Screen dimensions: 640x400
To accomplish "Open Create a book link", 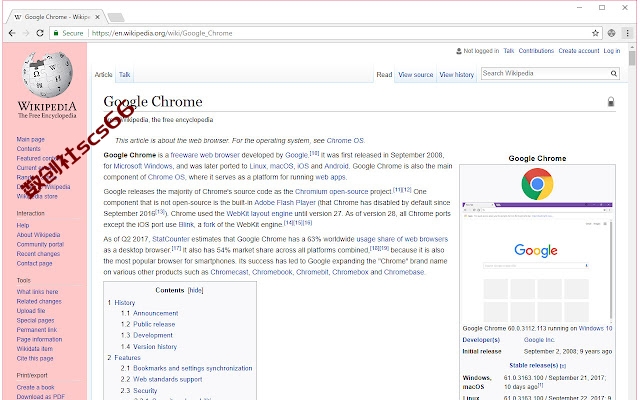I will (x=36, y=387).
